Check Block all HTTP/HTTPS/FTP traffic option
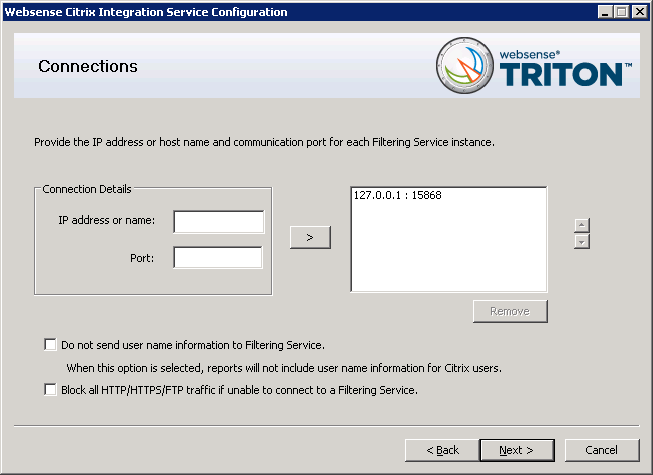The image size is (653, 475). (x=50, y=390)
